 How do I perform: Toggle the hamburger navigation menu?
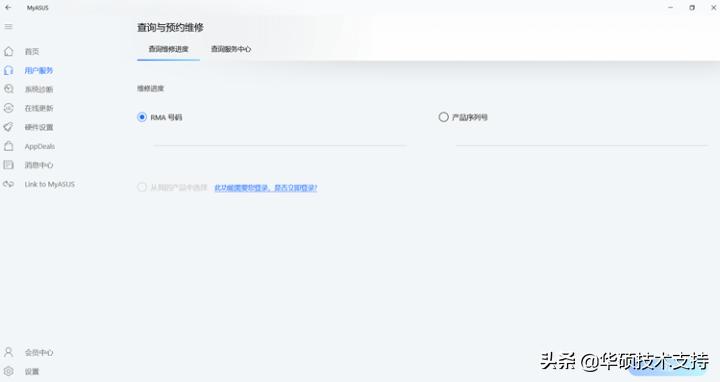click(8, 27)
